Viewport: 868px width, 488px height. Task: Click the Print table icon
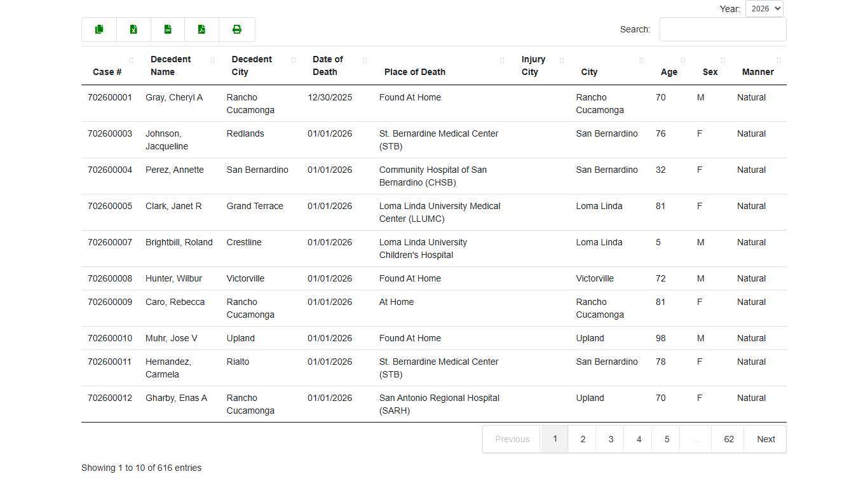[236, 29]
